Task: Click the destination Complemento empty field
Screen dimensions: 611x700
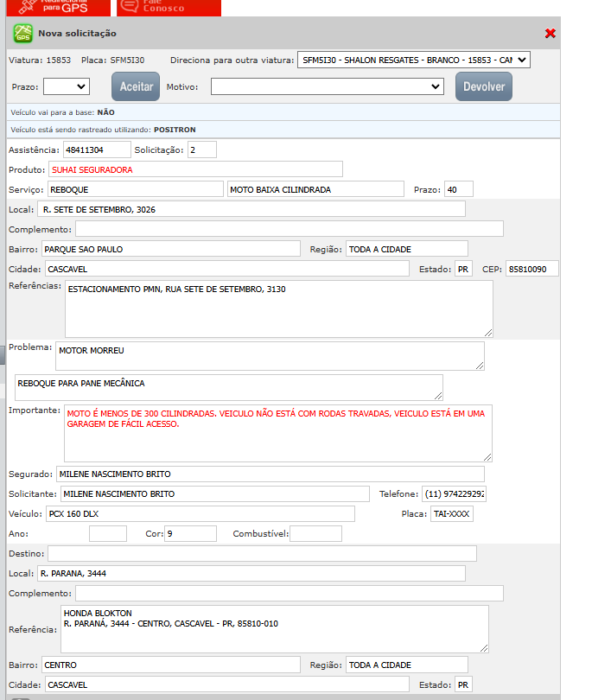Action: tap(290, 593)
